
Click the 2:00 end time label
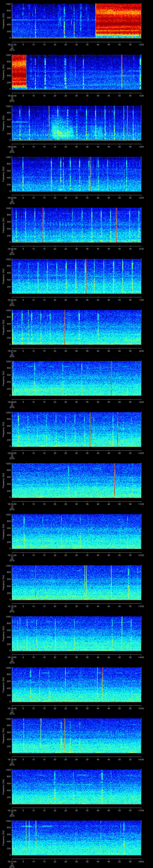(x=141, y=44)
